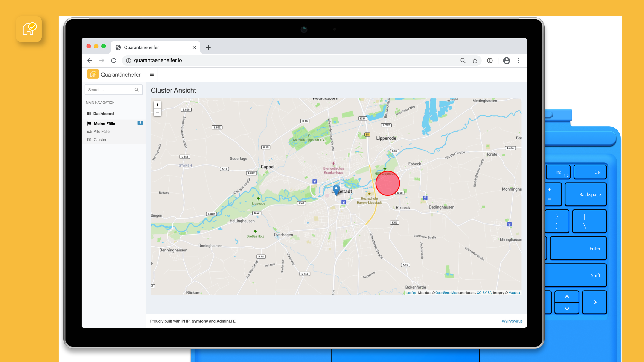Click the red cluster circle on map

click(388, 183)
